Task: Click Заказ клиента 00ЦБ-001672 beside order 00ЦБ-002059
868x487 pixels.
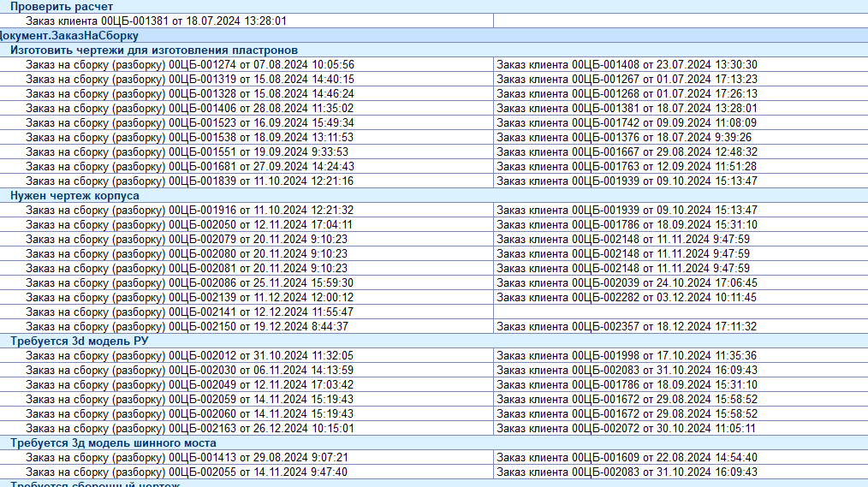Action: [x=627, y=400]
